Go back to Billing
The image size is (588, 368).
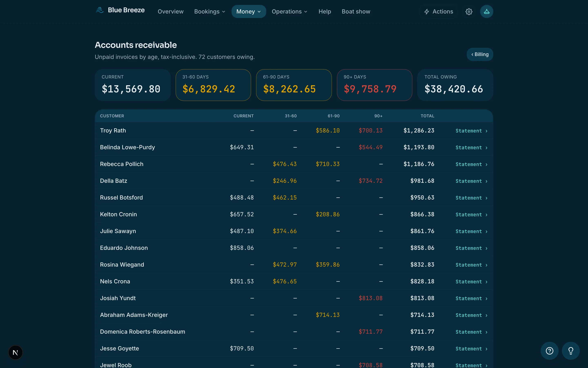480,54
